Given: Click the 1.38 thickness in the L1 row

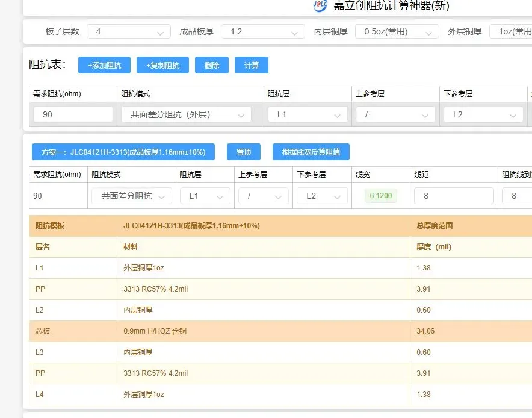Looking at the screenshot, I should (x=424, y=268).
